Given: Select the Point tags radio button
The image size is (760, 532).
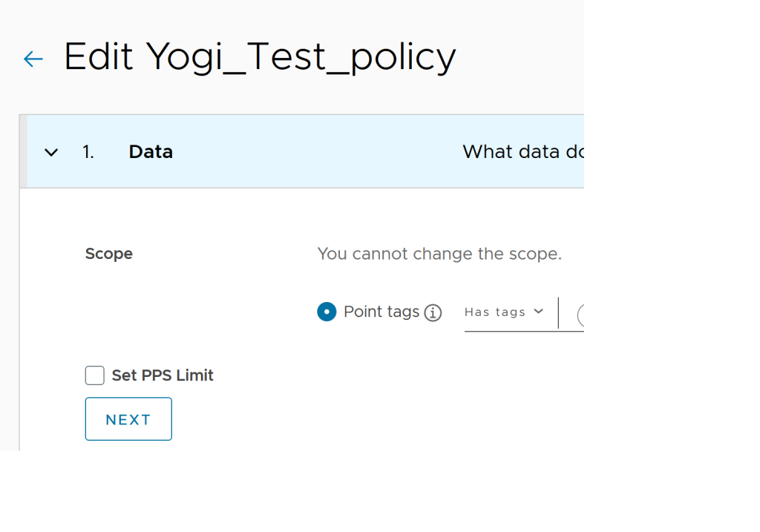Looking at the screenshot, I should point(327,312).
